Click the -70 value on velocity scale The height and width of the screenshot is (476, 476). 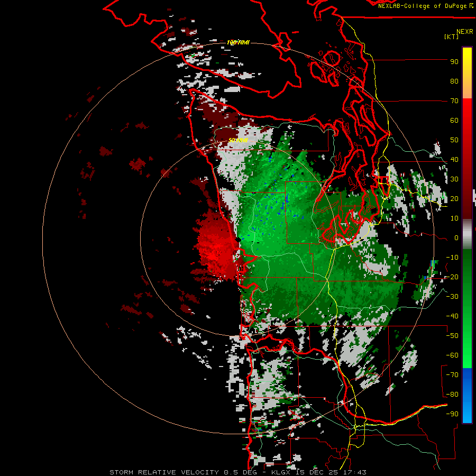452,375
